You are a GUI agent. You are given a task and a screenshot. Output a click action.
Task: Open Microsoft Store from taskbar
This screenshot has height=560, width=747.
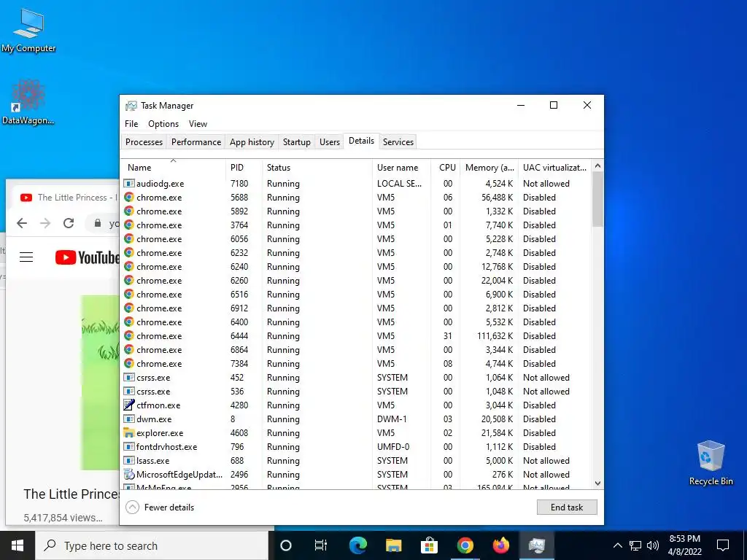[429, 545]
